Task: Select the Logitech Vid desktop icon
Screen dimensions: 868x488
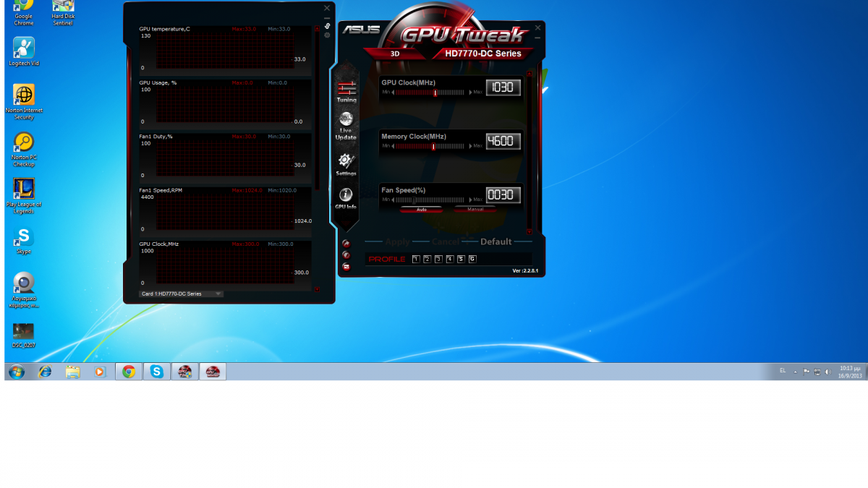Action: 24,52
